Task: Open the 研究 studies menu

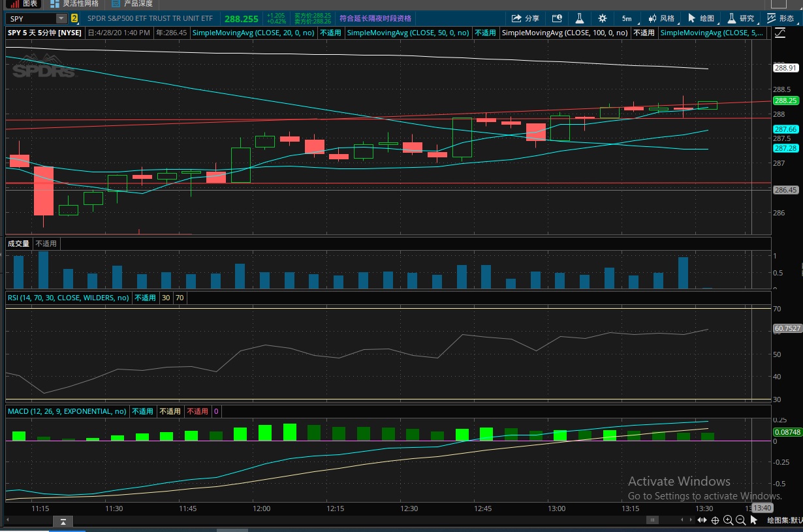Action: [740, 18]
